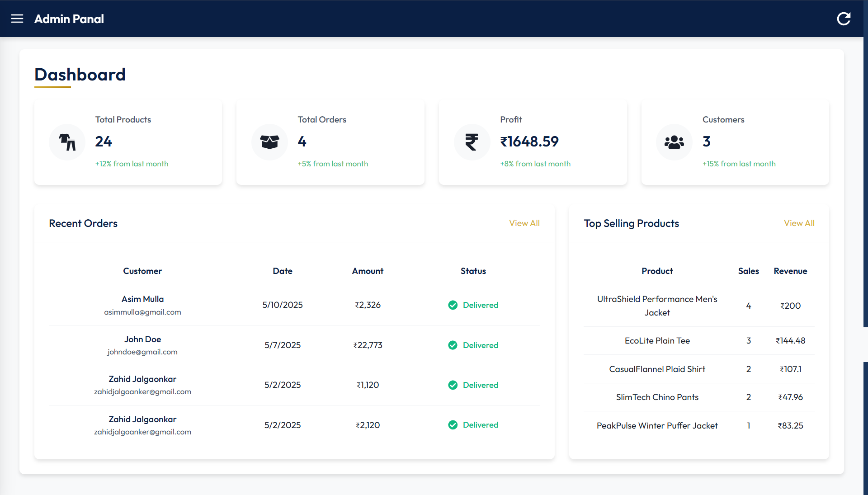
Task: Click Delivered status for ₹1,120 order
Action: point(480,385)
